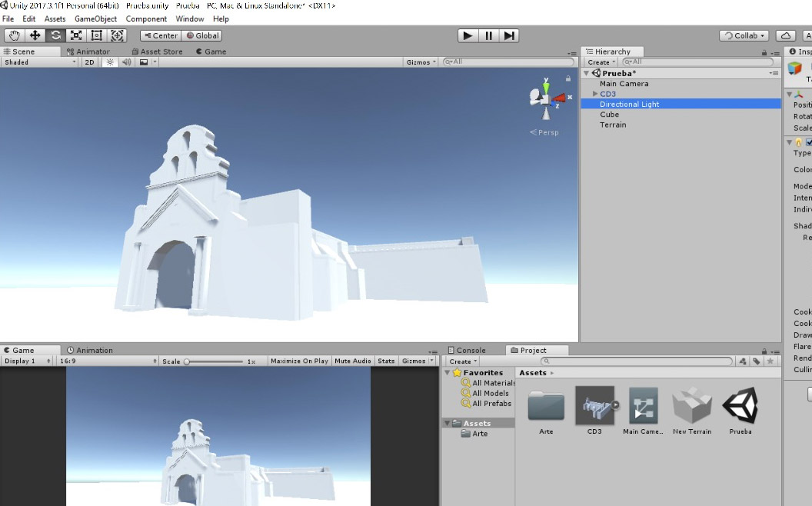Open the GameObject menu
The width and height of the screenshot is (812, 506).
[x=95, y=18]
